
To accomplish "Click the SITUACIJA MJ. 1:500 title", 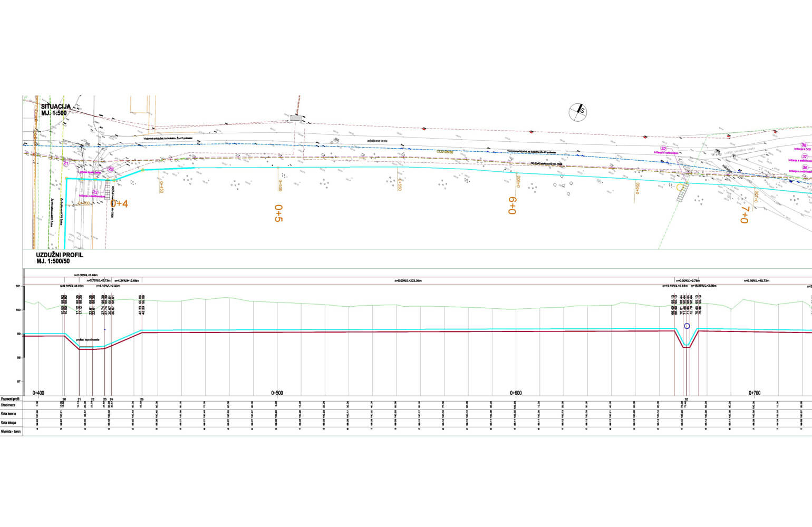I will coord(55,110).
